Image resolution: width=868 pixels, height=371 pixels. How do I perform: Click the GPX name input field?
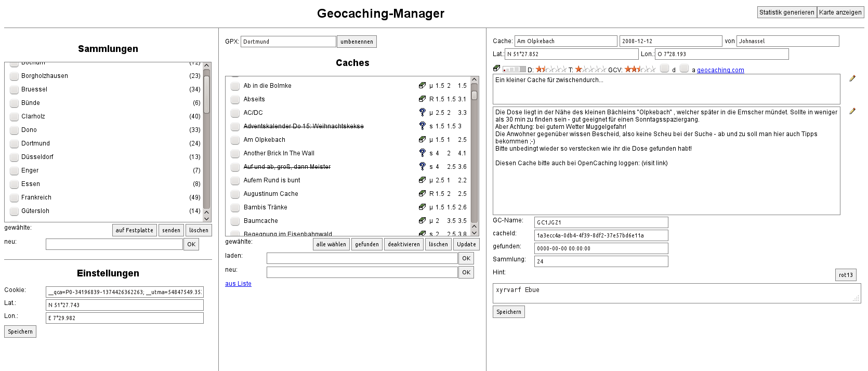(288, 42)
